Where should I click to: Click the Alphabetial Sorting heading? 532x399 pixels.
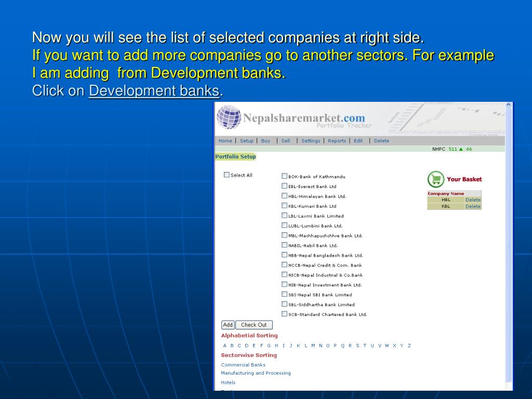249,336
